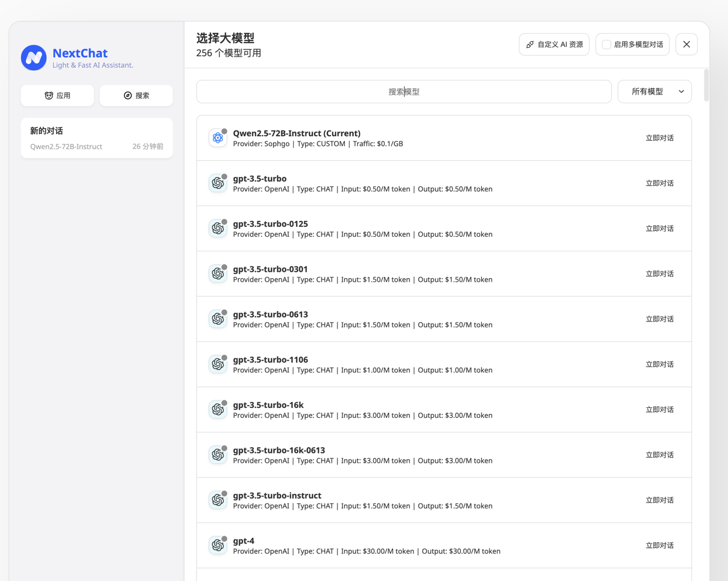Start chat with gpt-3.5-turbo-0125 via 立即对话
728x581 pixels.
point(660,229)
